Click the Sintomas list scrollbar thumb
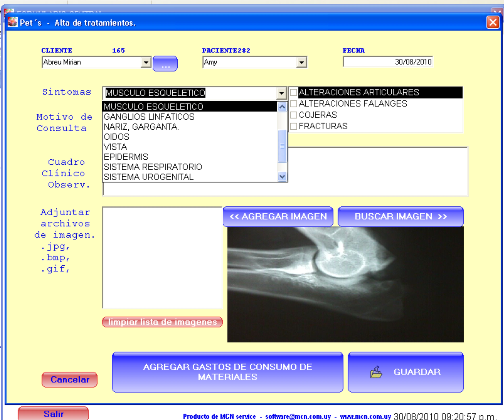The width and height of the screenshot is (504, 420). click(x=282, y=146)
